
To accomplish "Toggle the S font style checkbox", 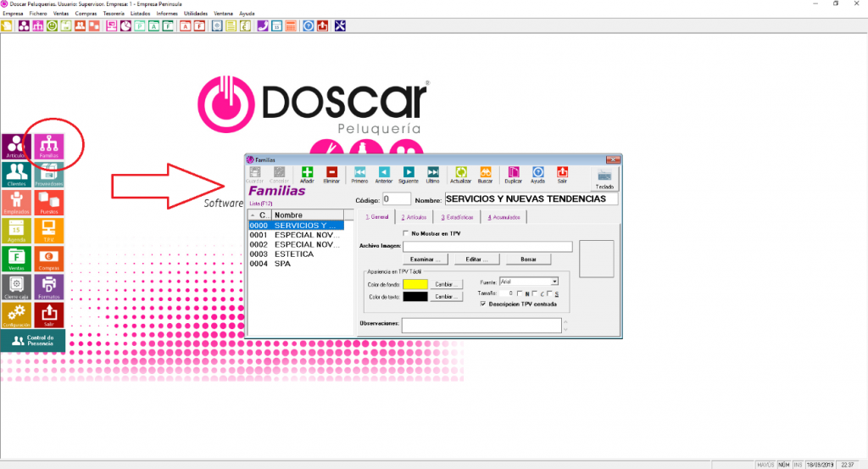I will (x=549, y=293).
